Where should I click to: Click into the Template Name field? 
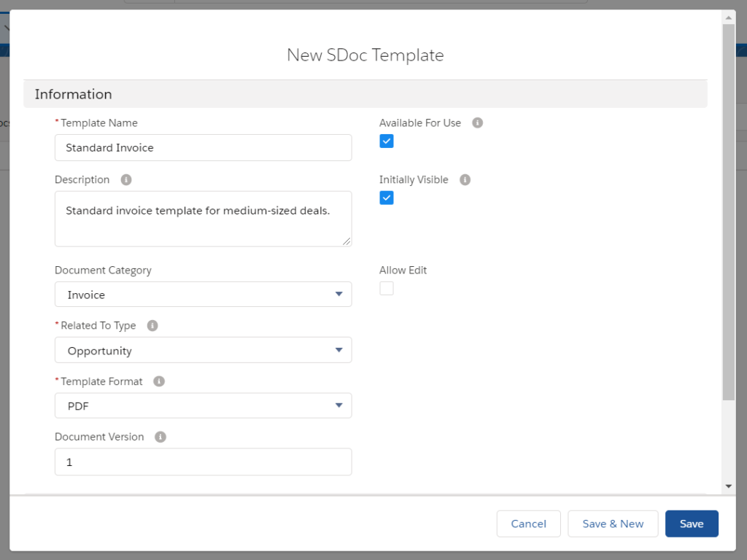(x=203, y=147)
